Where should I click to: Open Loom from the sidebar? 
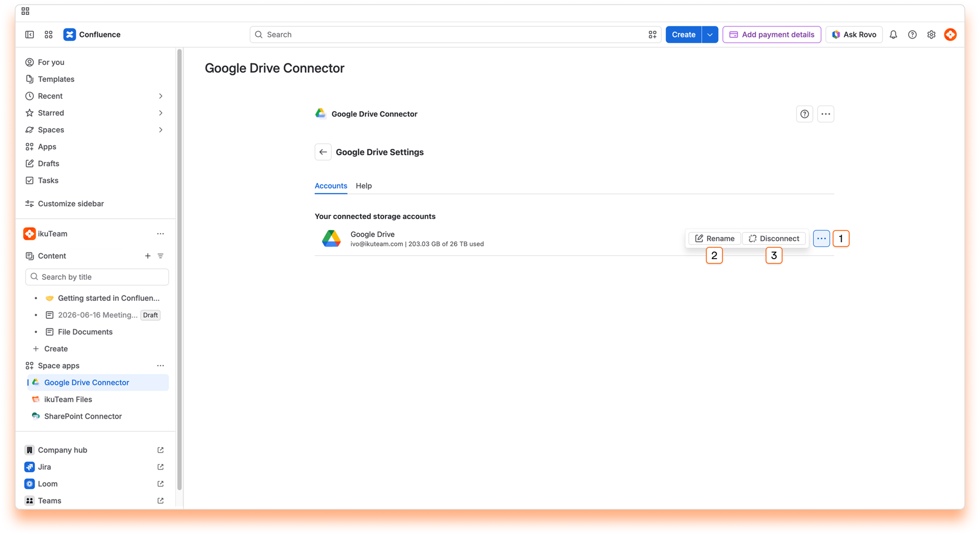point(48,484)
